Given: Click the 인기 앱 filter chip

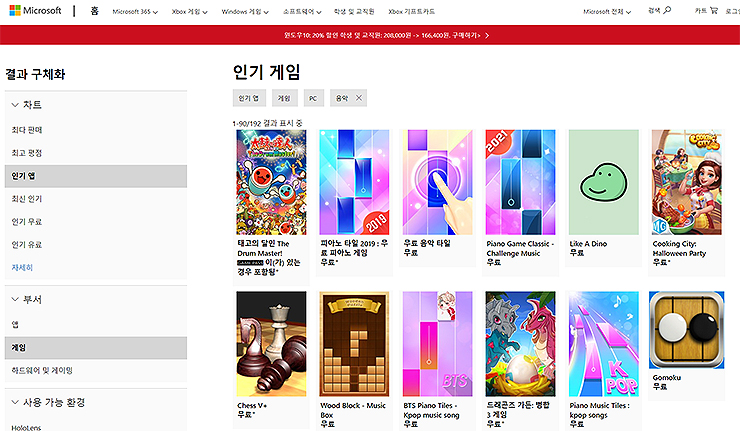Looking at the screenshot, I should (x=249, y=98).
